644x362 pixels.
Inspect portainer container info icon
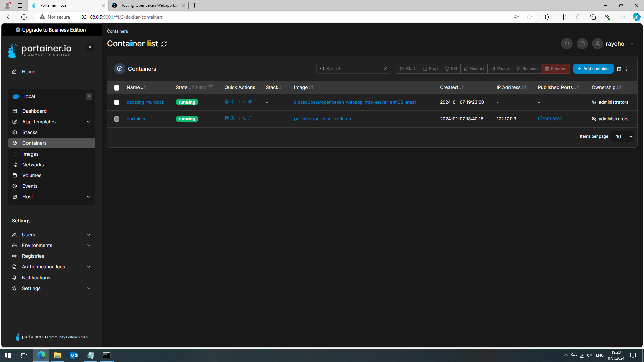click(x=232, y=118)
